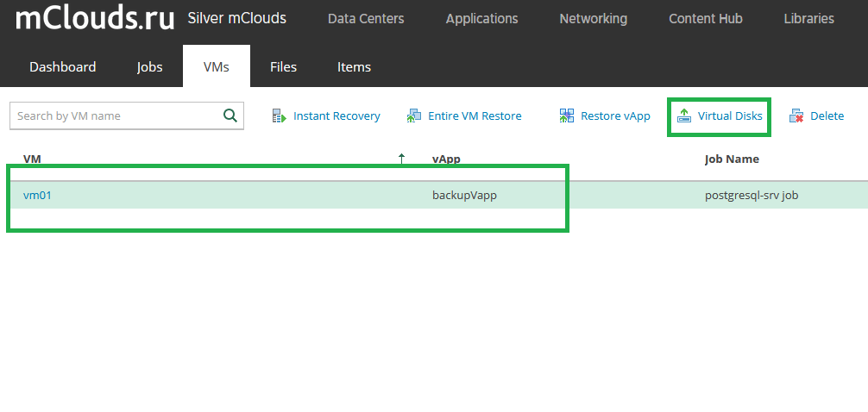Click the vm01 link
This screenshot has height=412, width=868.
pyautogui.click(x=37, y=195)
